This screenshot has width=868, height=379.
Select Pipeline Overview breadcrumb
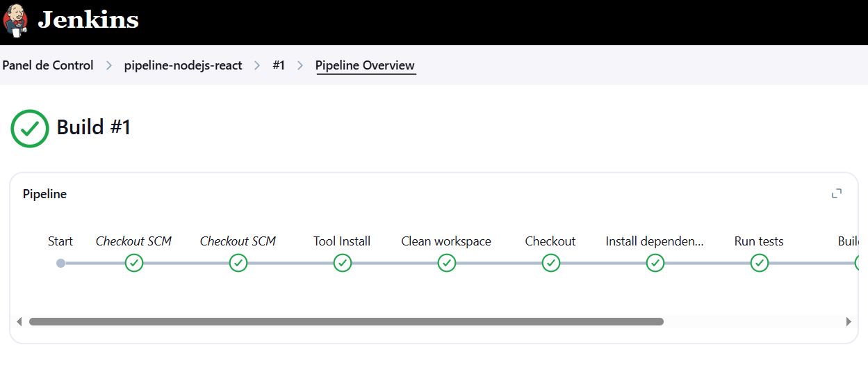click(365, 65)
